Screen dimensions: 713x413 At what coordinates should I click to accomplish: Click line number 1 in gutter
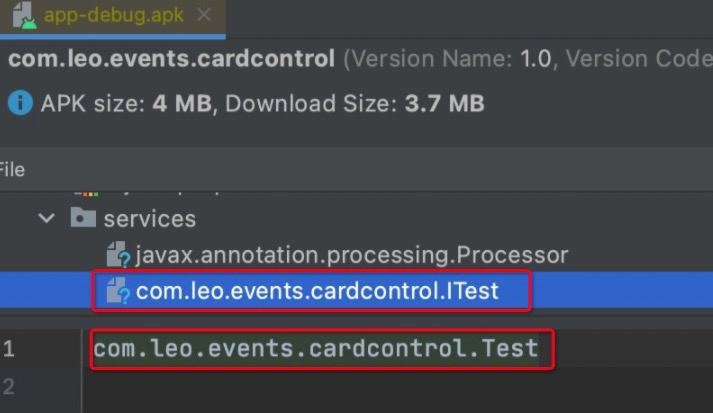9,349
